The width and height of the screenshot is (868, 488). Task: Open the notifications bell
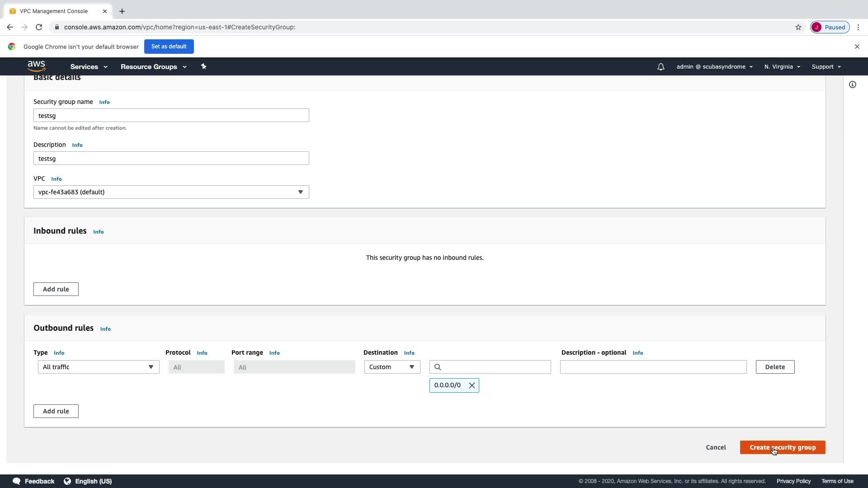click(x=660, y=67)
